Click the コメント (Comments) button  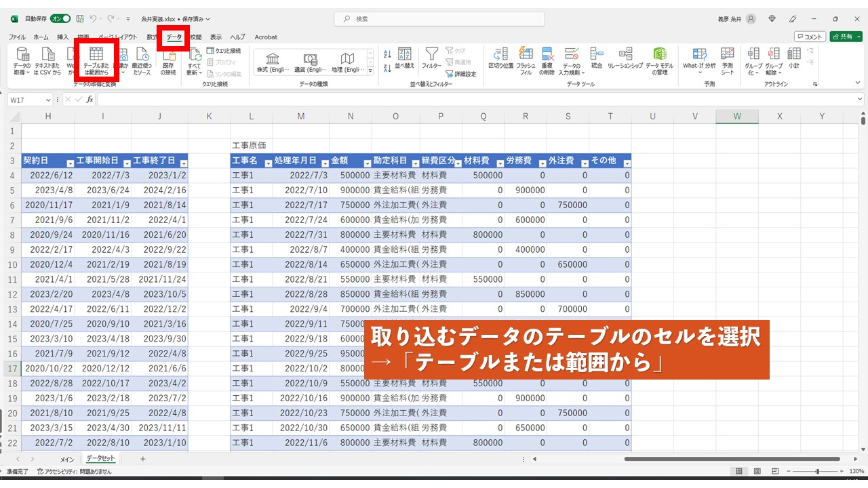point(810,37)
